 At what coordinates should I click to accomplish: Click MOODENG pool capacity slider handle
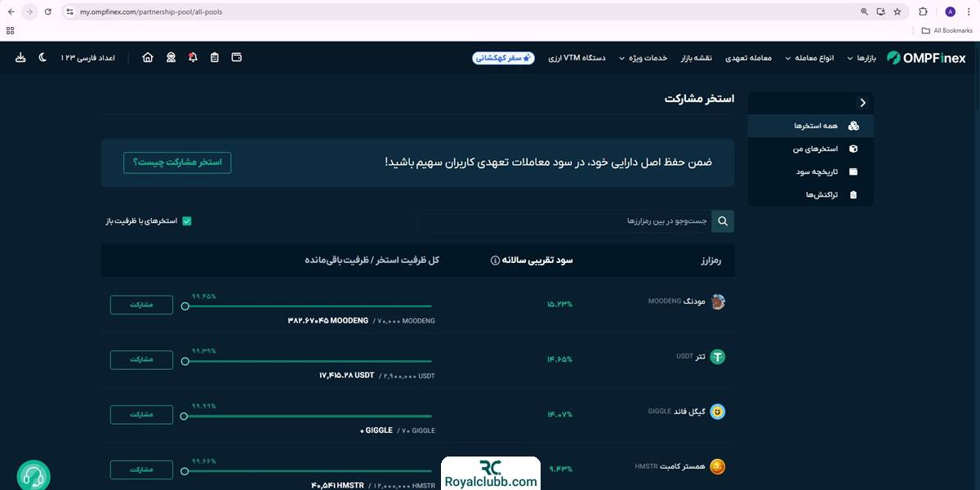tap(185, 306)
